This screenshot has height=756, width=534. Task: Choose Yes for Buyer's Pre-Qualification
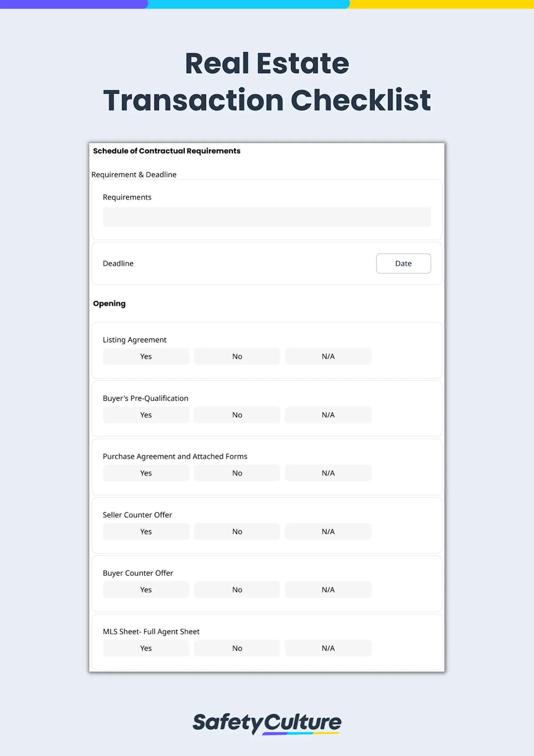[x=146, y=415]
